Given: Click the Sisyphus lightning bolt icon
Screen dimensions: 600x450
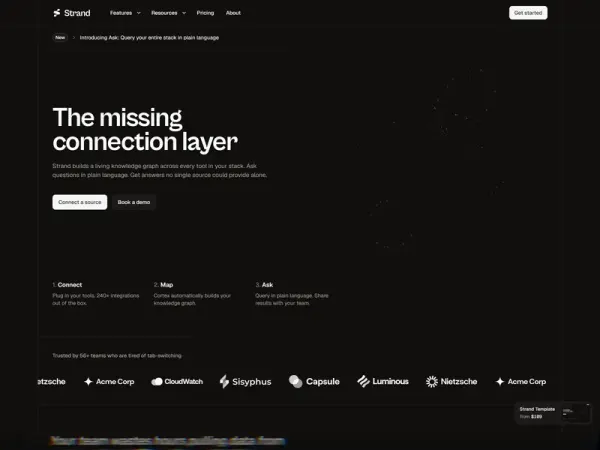Looking at the screenshot, I should pyautogui.click(x=224, y=382).
